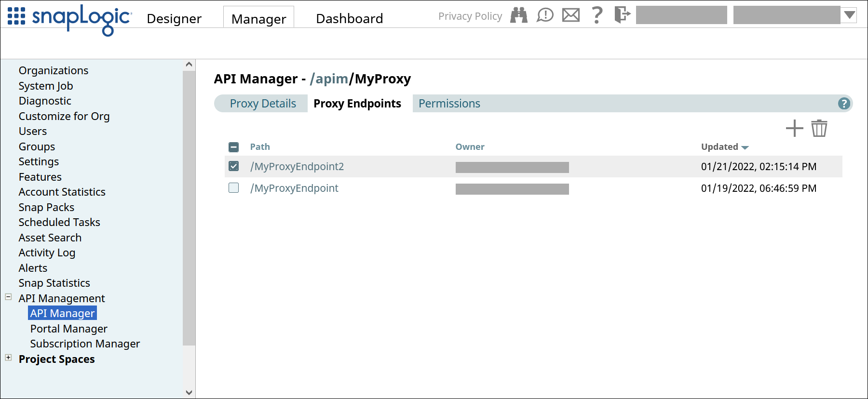This screenshot has height=399, width=868.
Task: Delete selected endpoint with trash icon
Action: coord(819,128)
